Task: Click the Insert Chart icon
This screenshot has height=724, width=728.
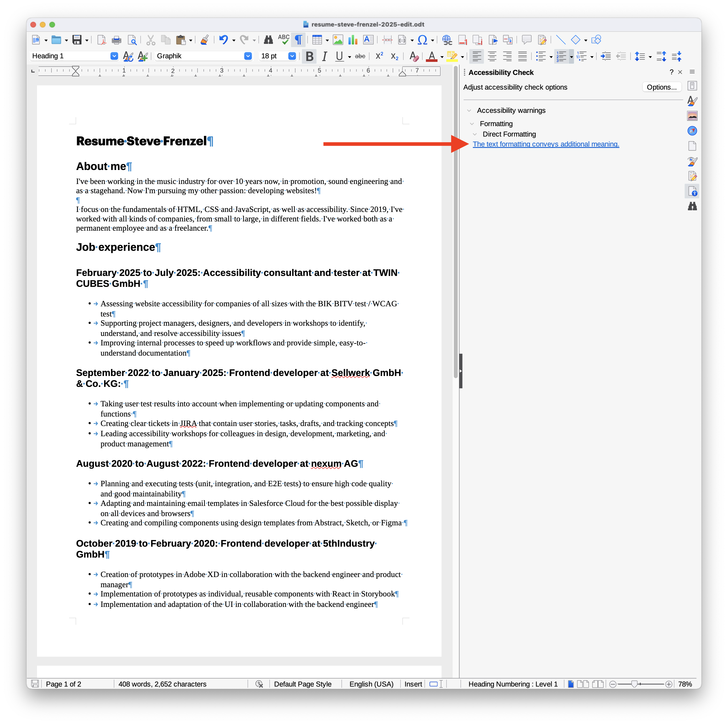Action: pyautogui.click(x=353, y=40)
